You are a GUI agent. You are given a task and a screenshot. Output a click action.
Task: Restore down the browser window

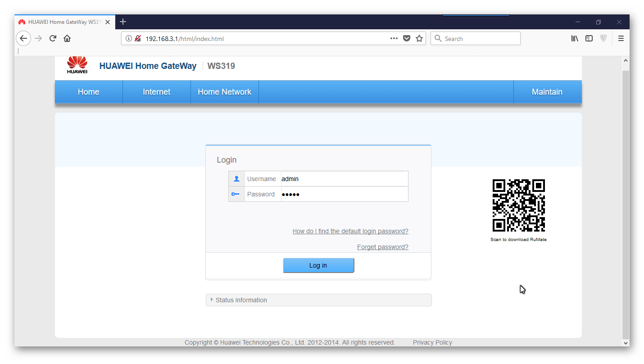599,22
